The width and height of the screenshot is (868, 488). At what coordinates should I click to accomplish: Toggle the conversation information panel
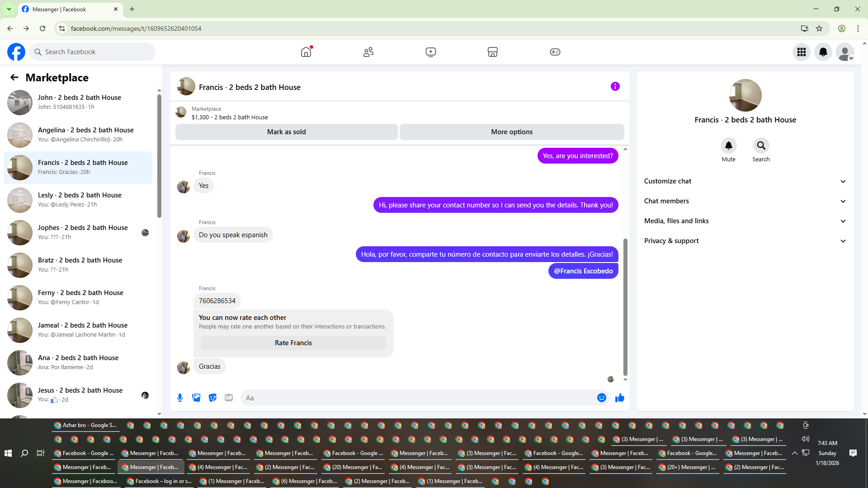click(x=615, y=86)
